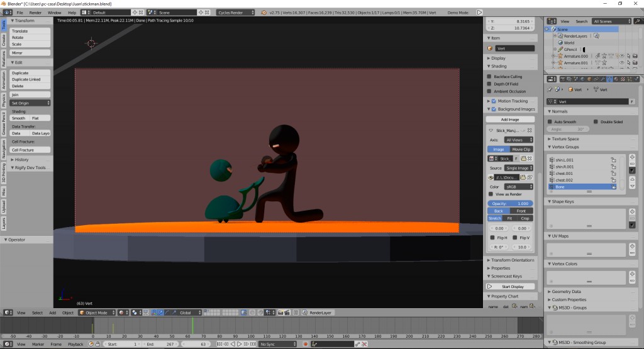The width and height of the screenshot is (644, 349).
Task: Tick the Double Sided checkbox
Action: [x=596, y=121]
